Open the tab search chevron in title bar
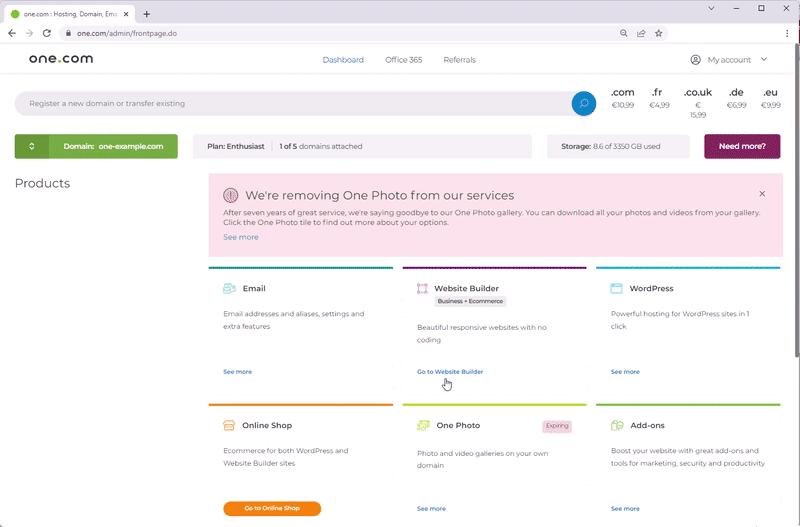The image size is (800, 527). [711, 8]
